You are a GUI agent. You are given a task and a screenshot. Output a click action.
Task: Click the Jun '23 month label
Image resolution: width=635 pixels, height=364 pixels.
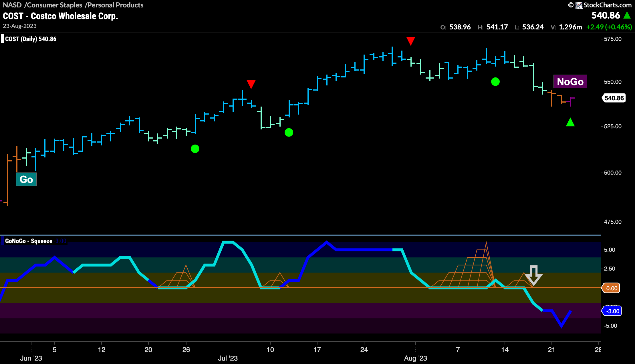click(31, 358)
